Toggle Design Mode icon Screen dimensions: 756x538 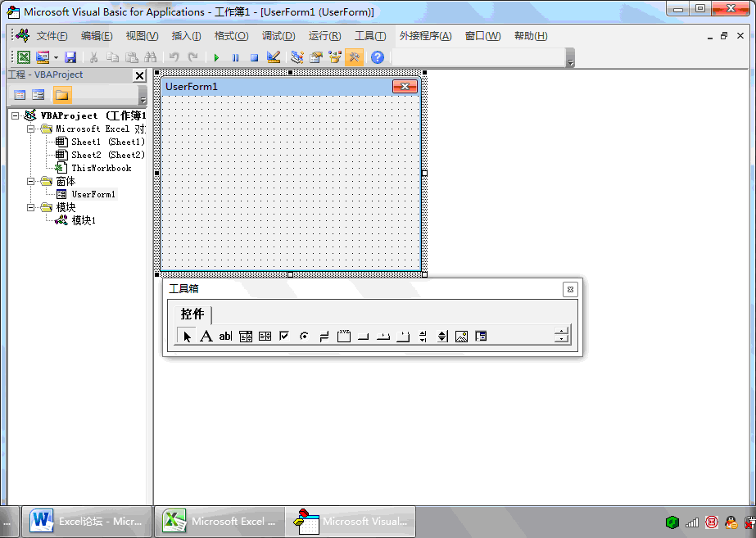tap(274, 57)
